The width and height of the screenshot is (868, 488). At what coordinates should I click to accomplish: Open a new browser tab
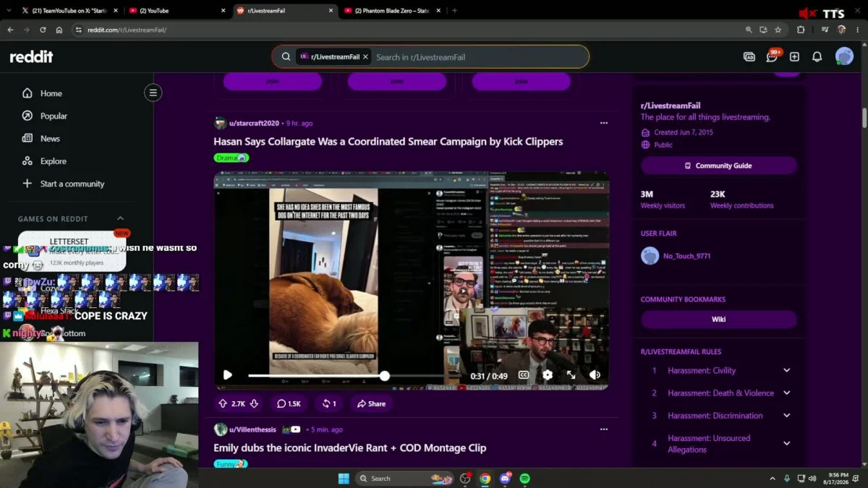(x=454, y=11)
